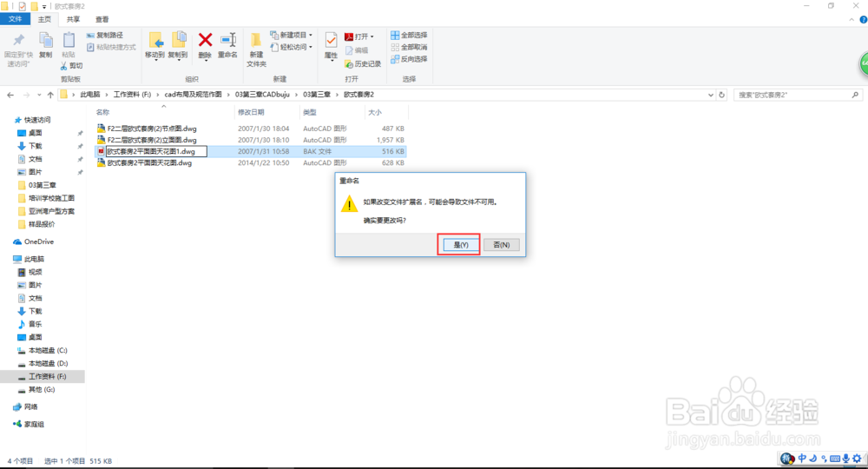Click 全部取消 select none

[x=409, y=47]
